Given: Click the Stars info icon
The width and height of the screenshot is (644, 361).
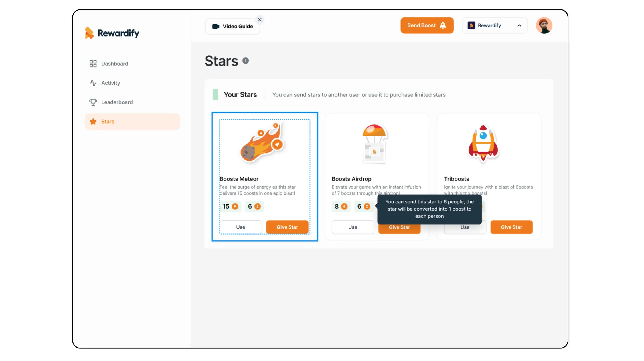Looking at the screenshot, I should pyautogui.click(x=246, y=61).
